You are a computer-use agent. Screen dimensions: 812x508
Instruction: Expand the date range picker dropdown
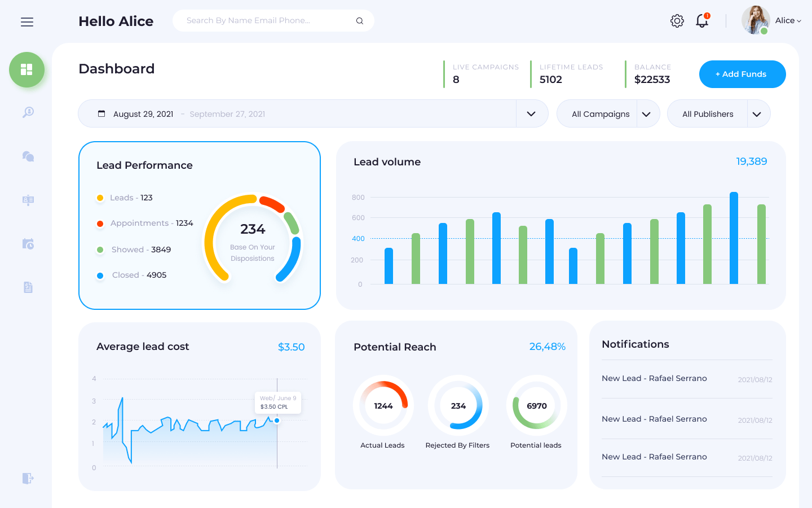531,113
